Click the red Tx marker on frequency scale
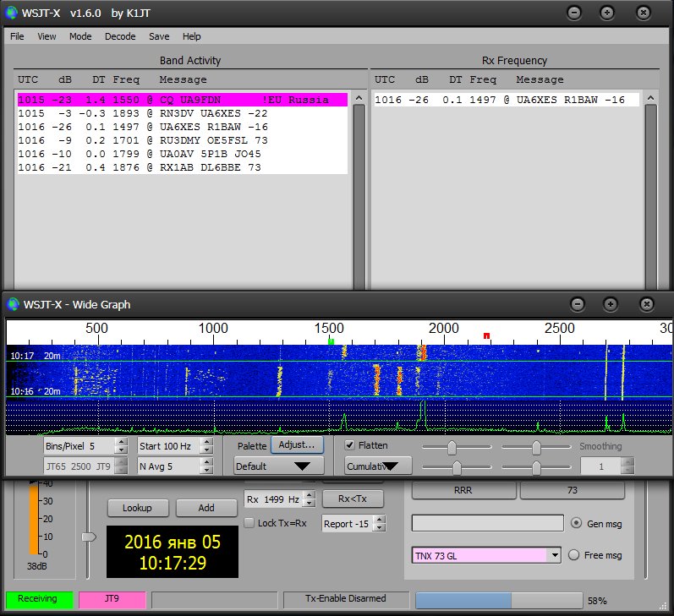Screen dimensions: 674x616 (486, 336)
